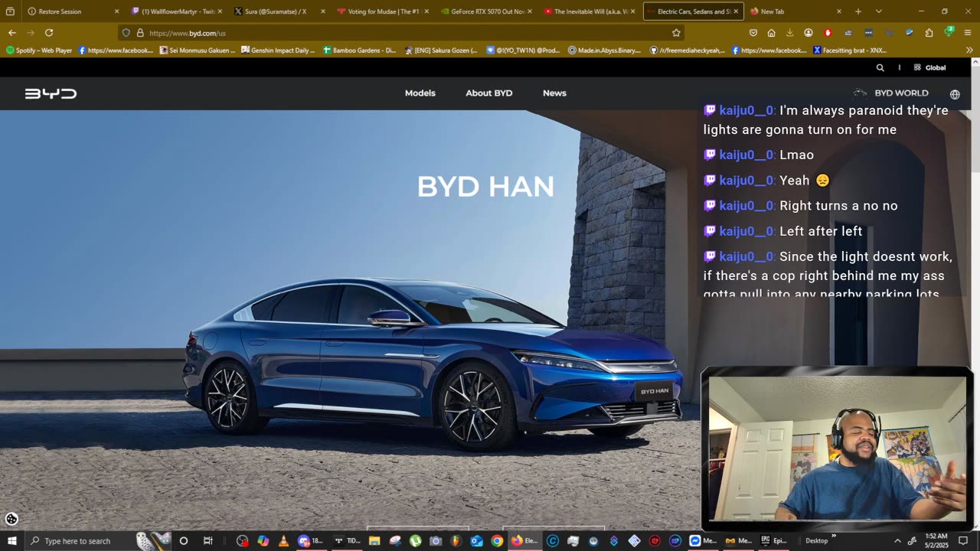Reload the page with refresh button
The image size is (980, 551).
pyautogui.click(x=49, y=33)
